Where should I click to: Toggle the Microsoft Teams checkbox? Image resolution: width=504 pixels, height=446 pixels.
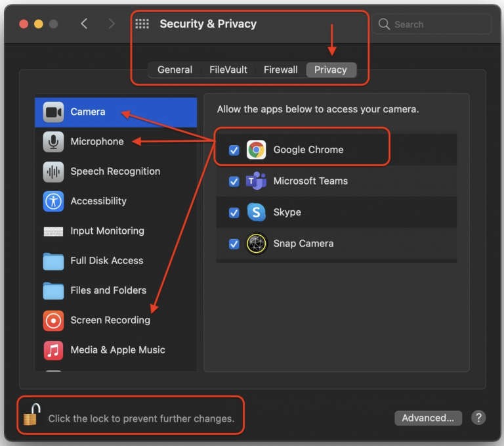(x=234, y=181)
